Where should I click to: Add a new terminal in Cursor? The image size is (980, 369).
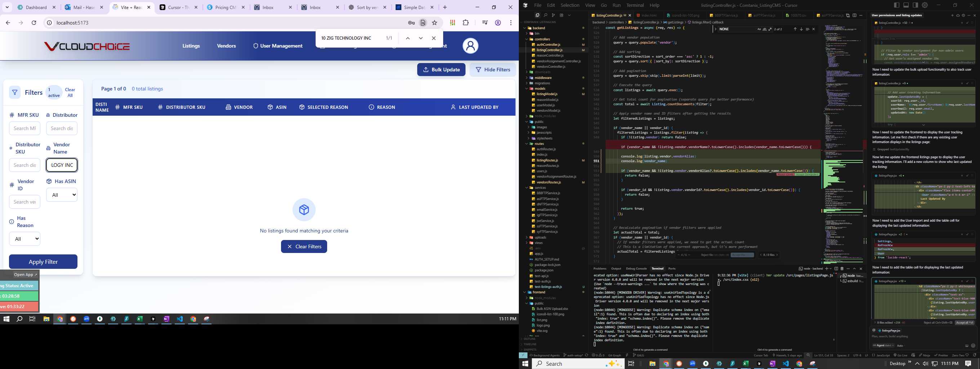point(826,268)
